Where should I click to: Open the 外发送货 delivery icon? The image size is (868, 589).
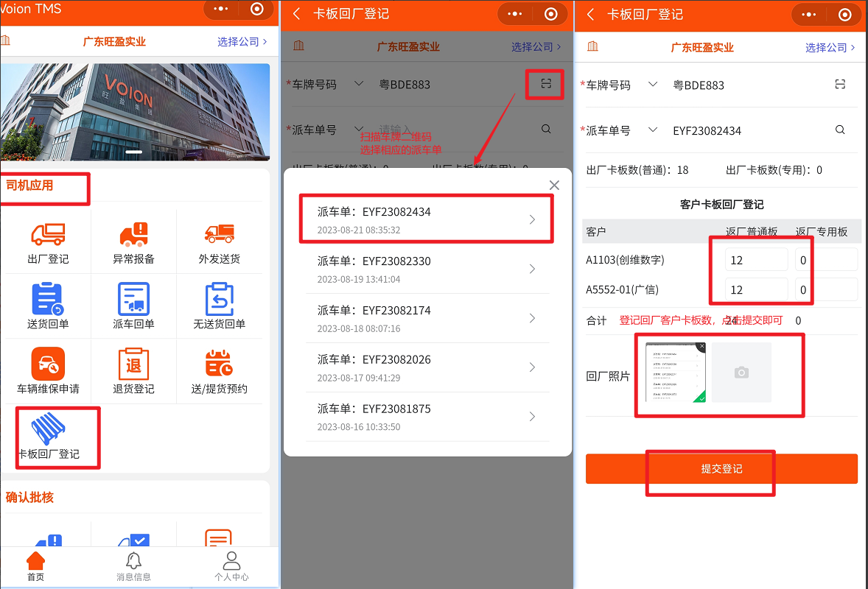tap(220, 234)
